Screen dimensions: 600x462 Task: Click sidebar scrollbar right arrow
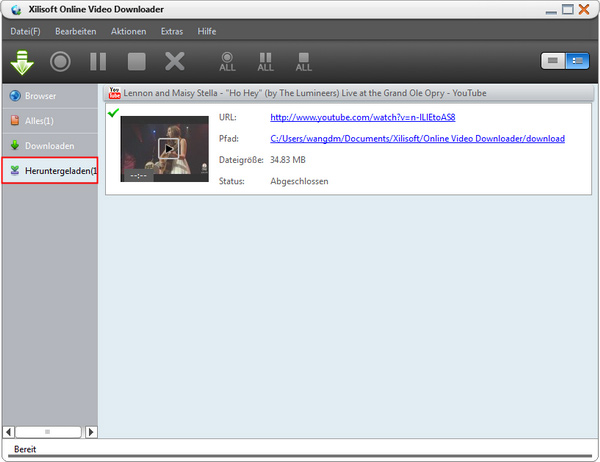click(91, 432)
